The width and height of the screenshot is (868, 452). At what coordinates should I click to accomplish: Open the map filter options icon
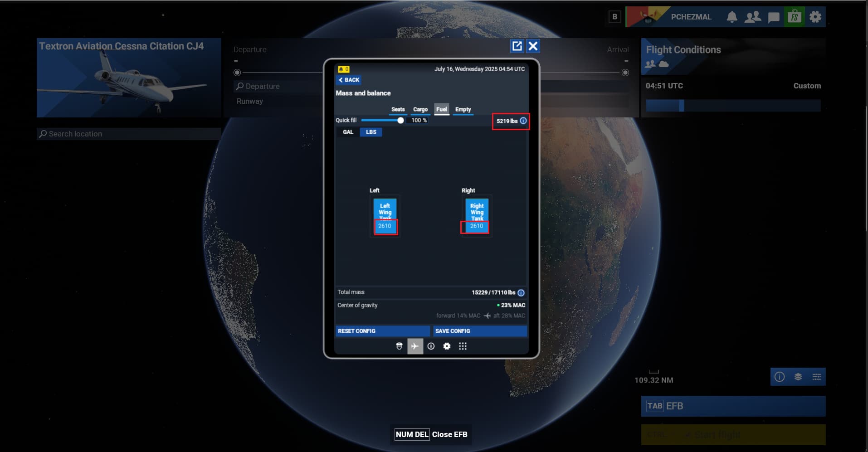[x=816, y=377]
